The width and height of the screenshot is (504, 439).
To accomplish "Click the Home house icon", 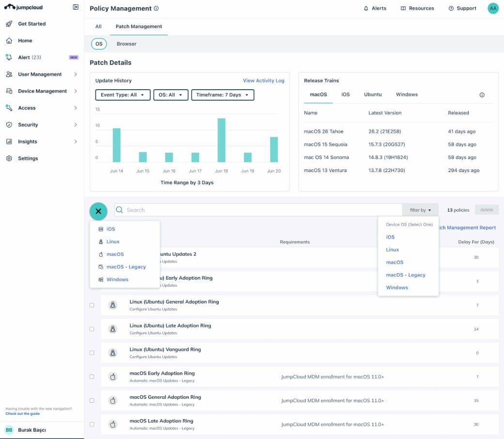I will 9,41.
